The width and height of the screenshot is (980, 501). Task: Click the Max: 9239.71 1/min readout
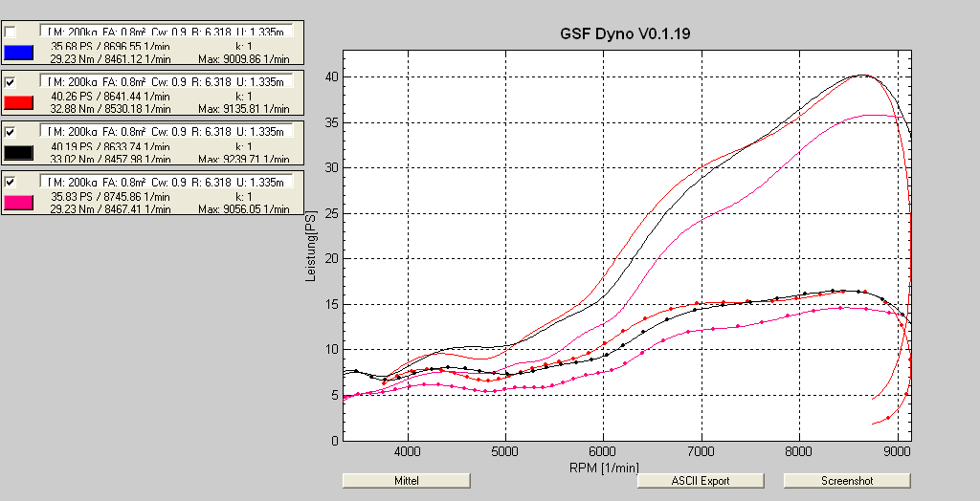[x=243, y=159]
